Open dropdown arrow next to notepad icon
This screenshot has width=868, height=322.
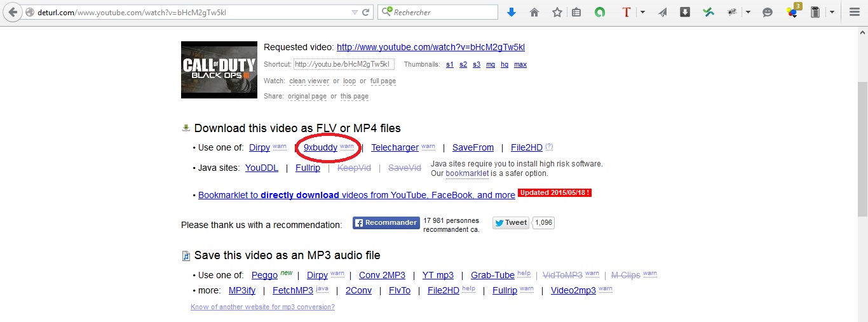[831, 12]
